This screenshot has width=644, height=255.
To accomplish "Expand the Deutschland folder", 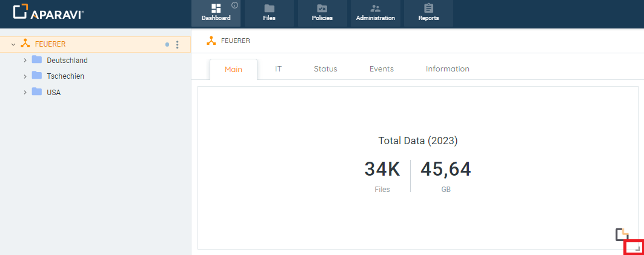I will [25, 61].
